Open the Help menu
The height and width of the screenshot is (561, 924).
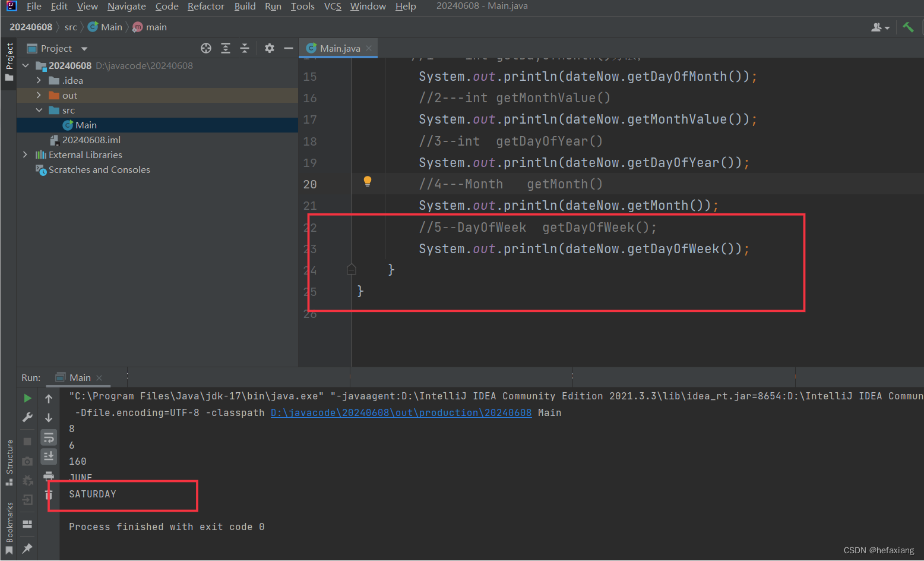(x=406, y=6)
